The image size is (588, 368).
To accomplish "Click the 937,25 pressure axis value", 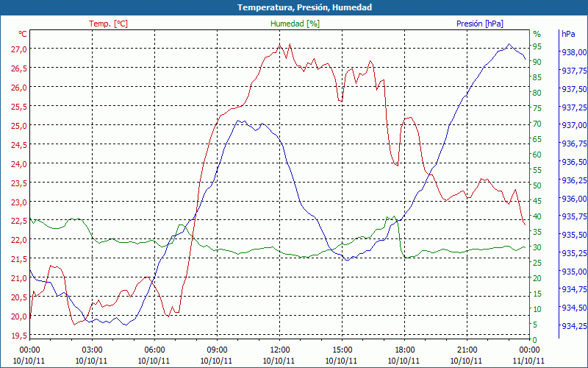I will point(574,107).
